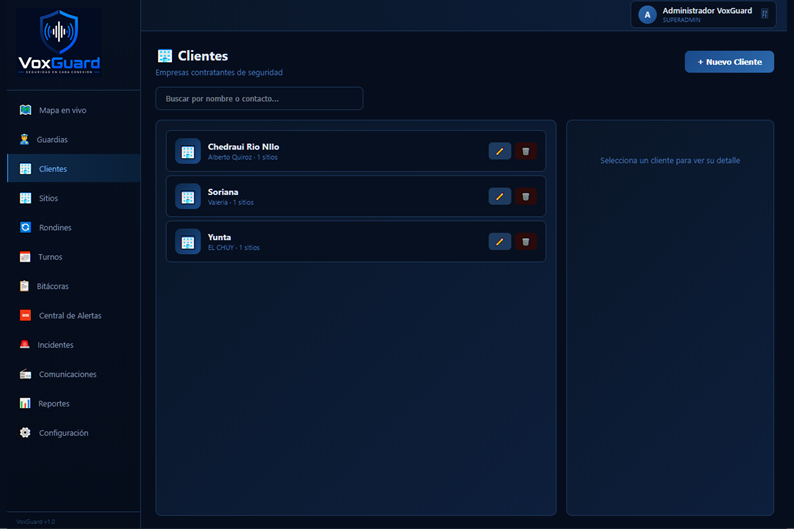794x529 pixels.
Task: Click the building icon beside Soriana
Action: tap(188, 196)
